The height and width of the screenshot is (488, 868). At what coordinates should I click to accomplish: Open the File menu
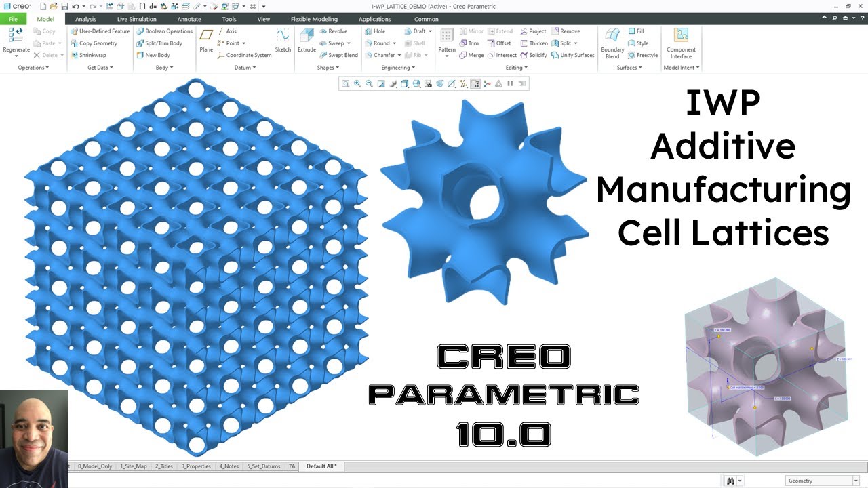[14, 19]
